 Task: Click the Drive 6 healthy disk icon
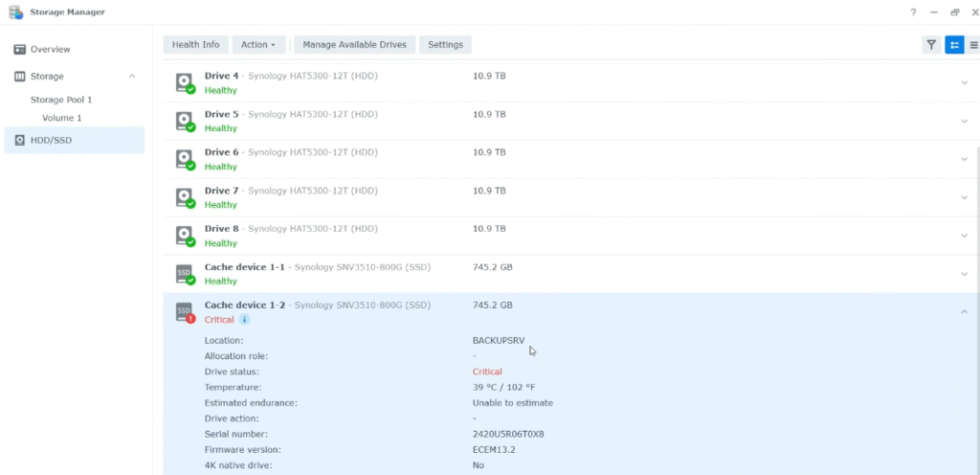[x=185, y=159]
